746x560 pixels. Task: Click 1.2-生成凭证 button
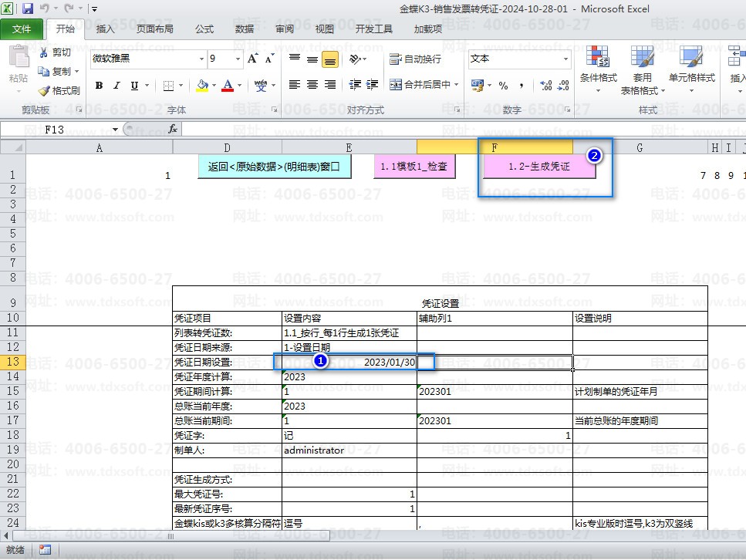pos(539,167)
